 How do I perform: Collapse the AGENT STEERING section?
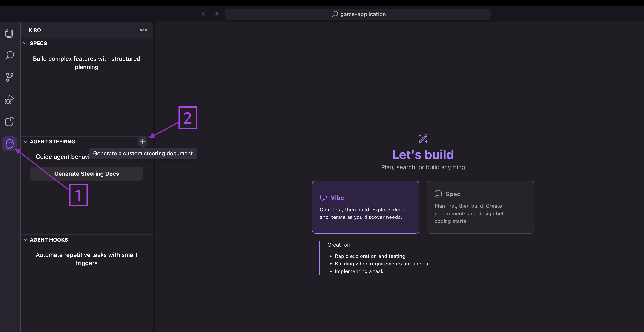tap(25, 142)
